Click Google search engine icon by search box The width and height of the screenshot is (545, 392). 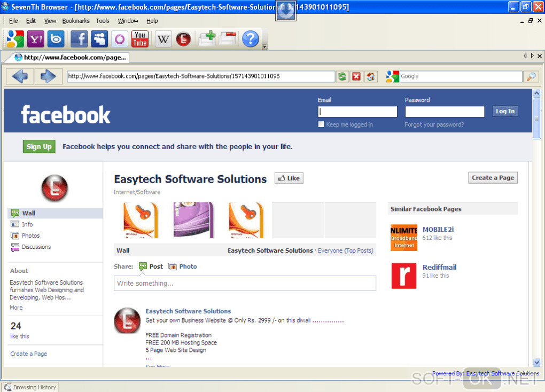coord(392,76)
